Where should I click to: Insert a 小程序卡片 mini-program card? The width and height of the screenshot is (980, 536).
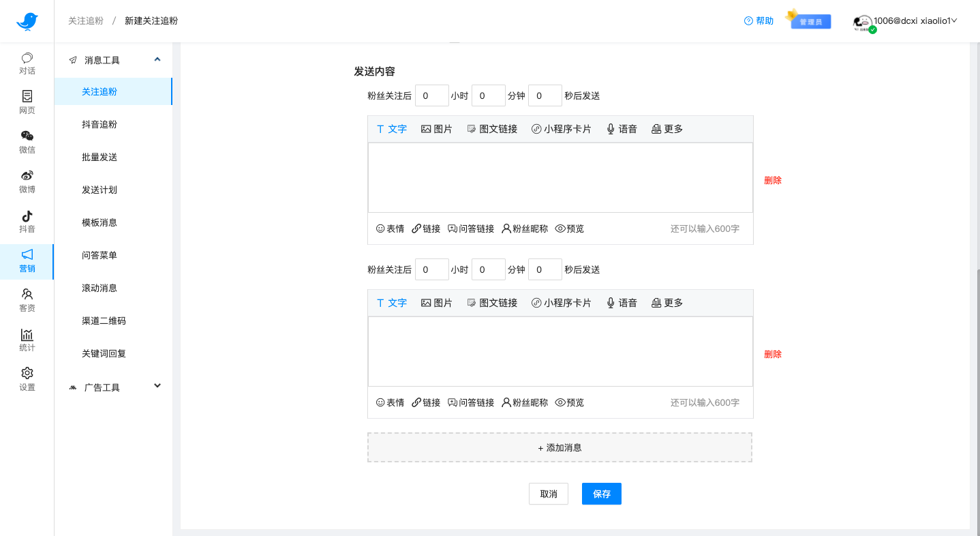562,128
